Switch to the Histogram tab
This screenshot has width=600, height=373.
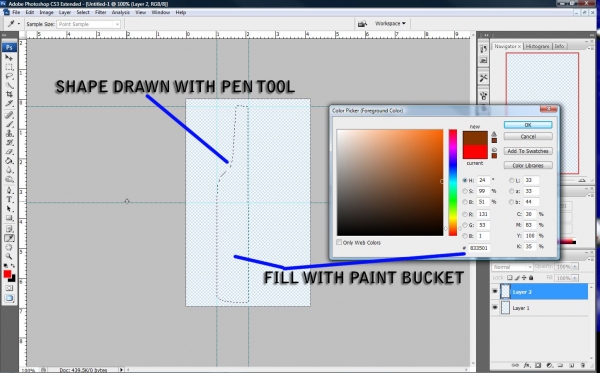point(537,46)
